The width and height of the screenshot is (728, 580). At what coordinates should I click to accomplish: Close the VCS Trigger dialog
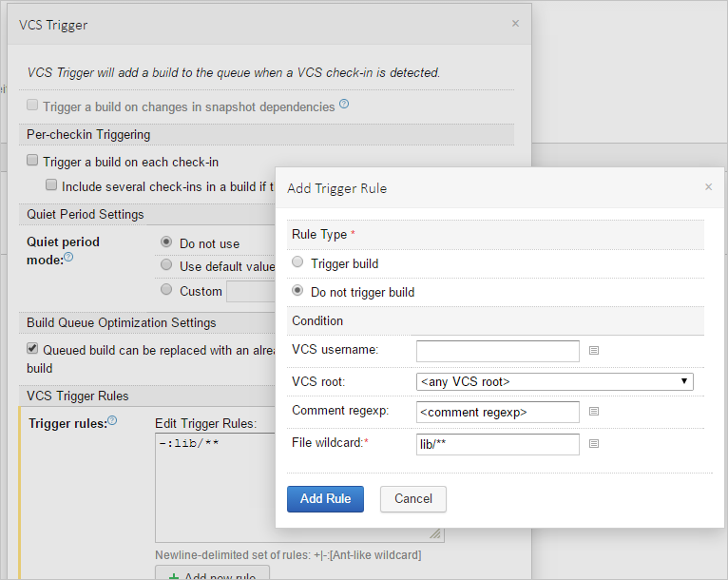point(515,24)
